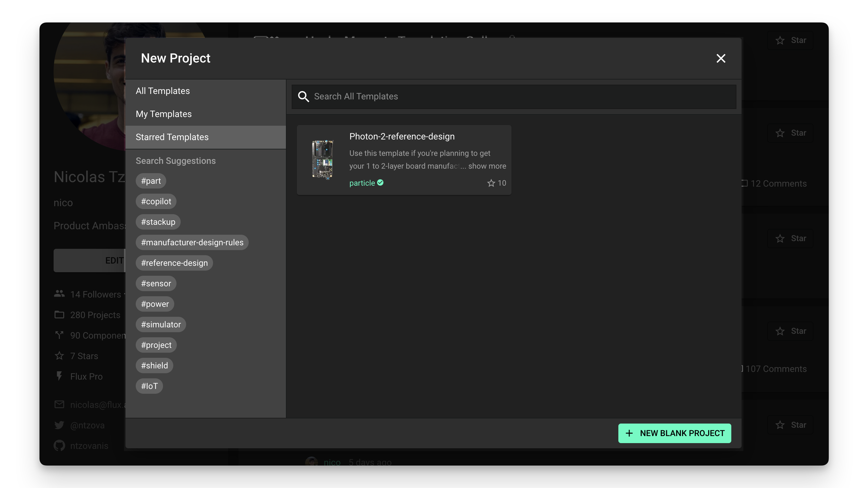Screen dimensions: 868x488
Task: Open 280 Projects in background profile
Action: tap(95, 315)
